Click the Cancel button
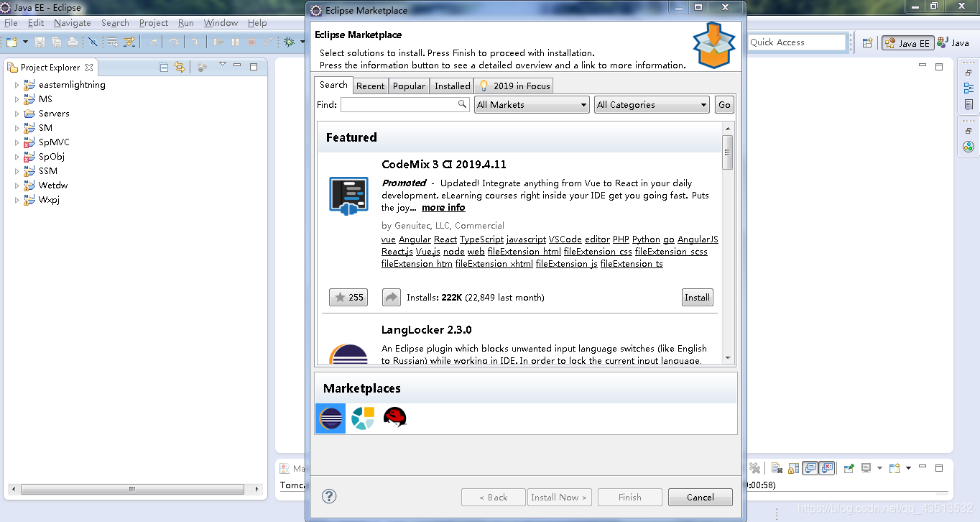980x522 pixels. (x=701, y=497)
